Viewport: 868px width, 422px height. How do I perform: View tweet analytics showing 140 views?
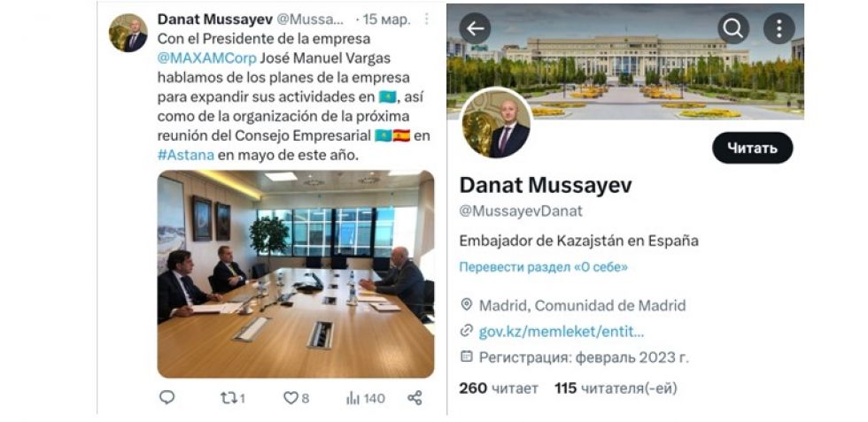click(x=365, y=397)
